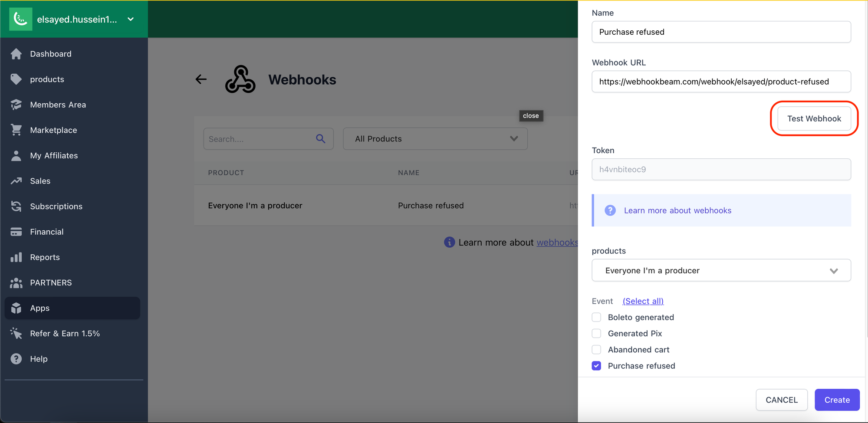The image size is (868, 423).
Task: Click the products tag icon
Action: pos(16,79)
